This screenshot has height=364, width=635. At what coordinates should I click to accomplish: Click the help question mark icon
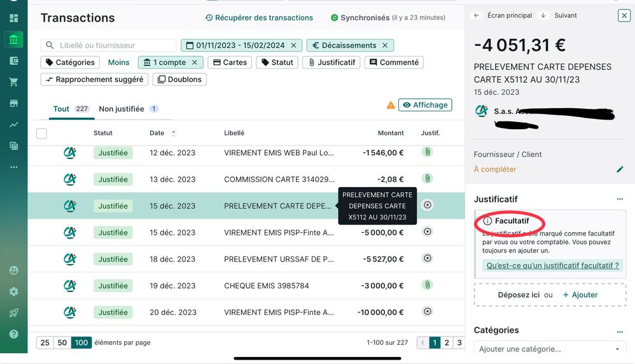[13, 334]
